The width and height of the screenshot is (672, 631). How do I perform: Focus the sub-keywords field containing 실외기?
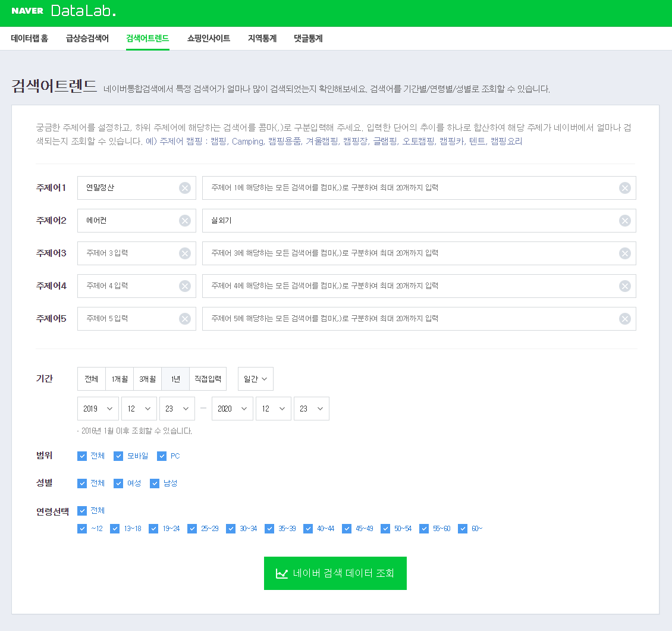pyautogui.click(x=419, y=221)
